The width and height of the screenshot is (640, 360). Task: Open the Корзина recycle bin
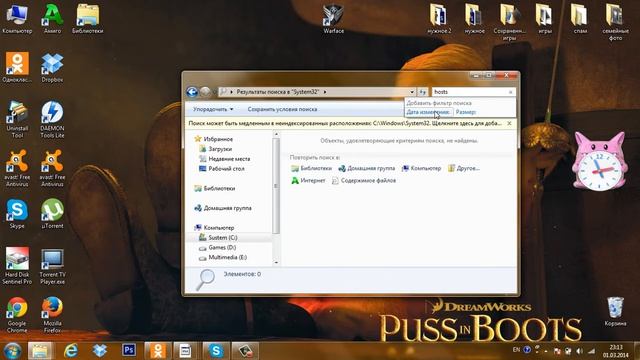[615, 311]
